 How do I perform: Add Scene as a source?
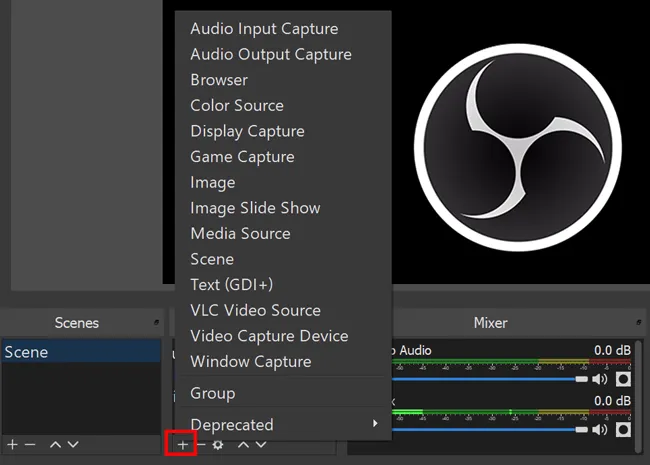283,259
